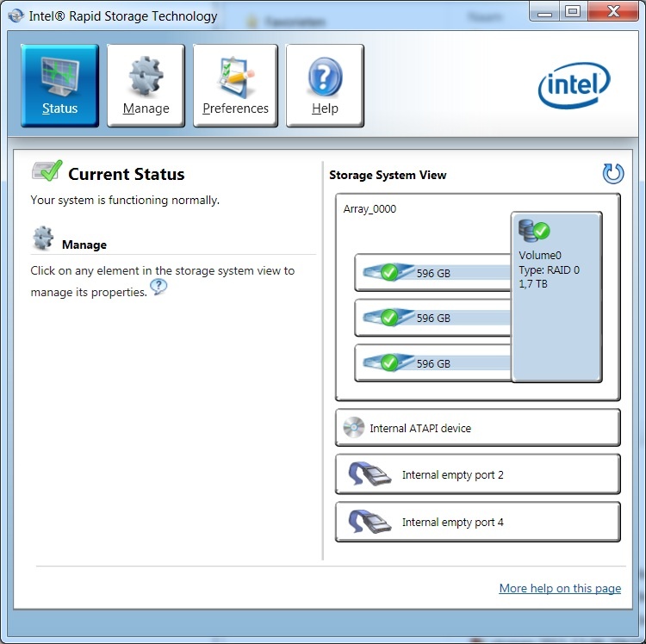Viewport: 646px width, 644px height.
Task: Click the refresh icon in Storage System View
Action: pos(613,173)
